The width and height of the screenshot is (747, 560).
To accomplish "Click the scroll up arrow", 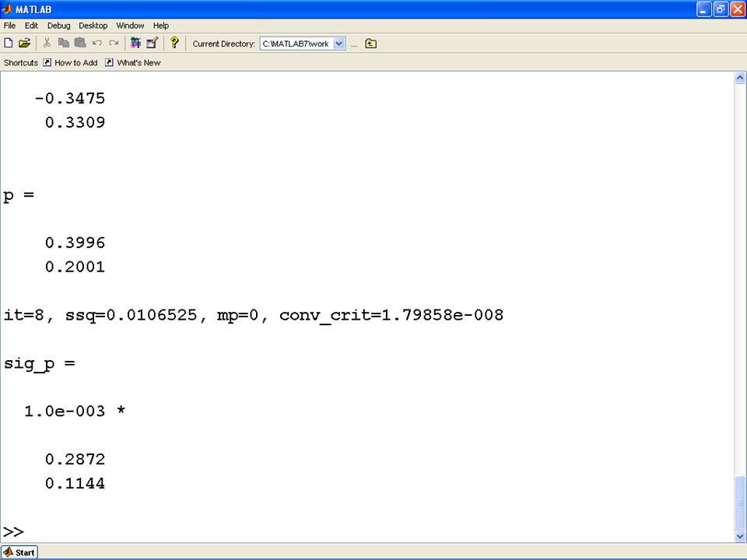I will (x=740, y=78).
